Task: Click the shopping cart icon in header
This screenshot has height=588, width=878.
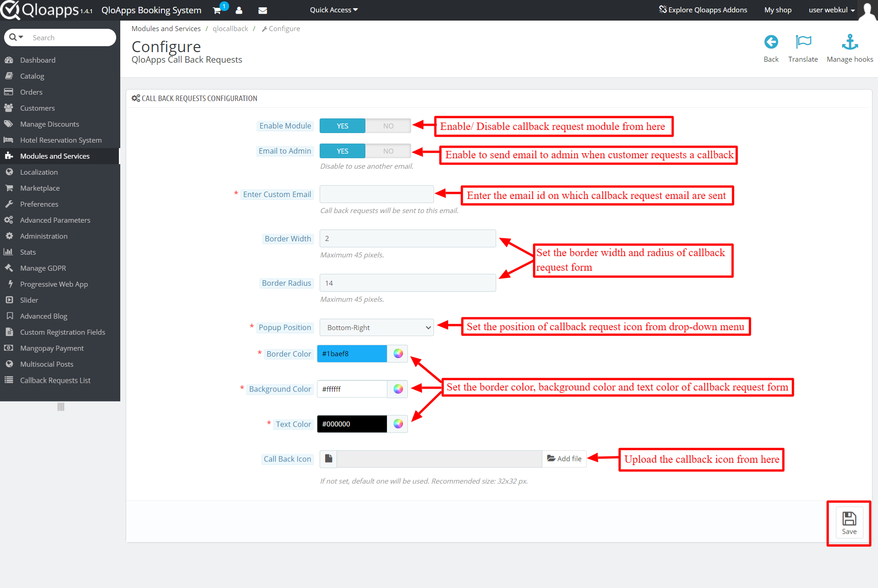Action: point(217,10)
